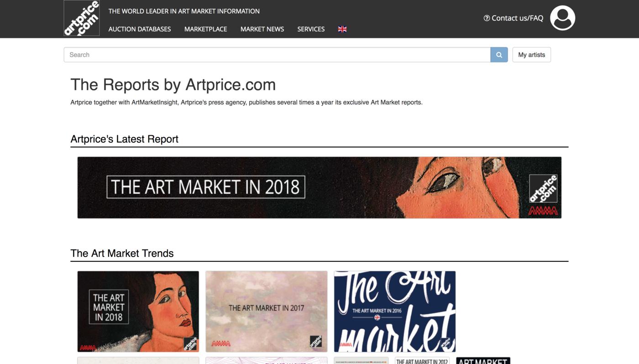Screen dimensions: 639x364
Task: Open the Market News menu
Action: 262,29
